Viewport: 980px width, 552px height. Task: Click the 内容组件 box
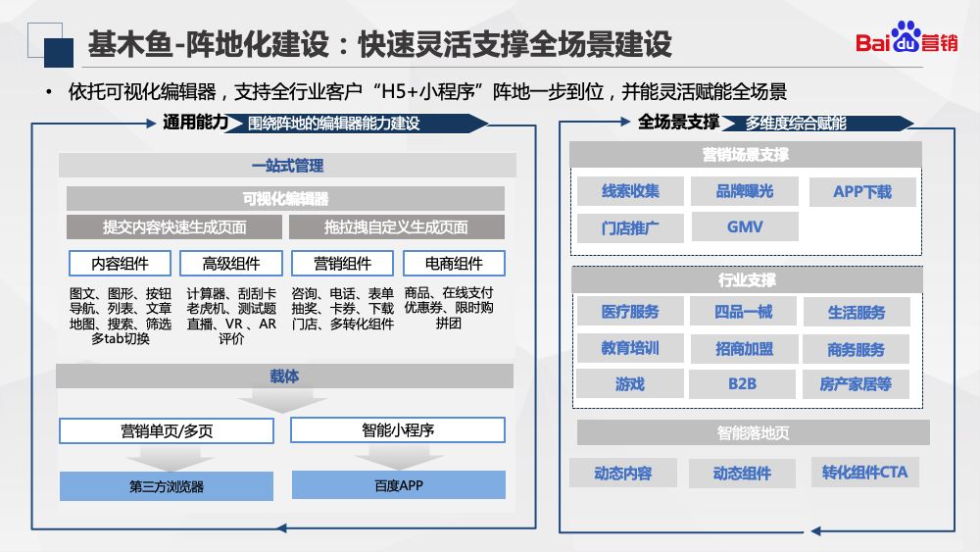(x=120, y=264)
